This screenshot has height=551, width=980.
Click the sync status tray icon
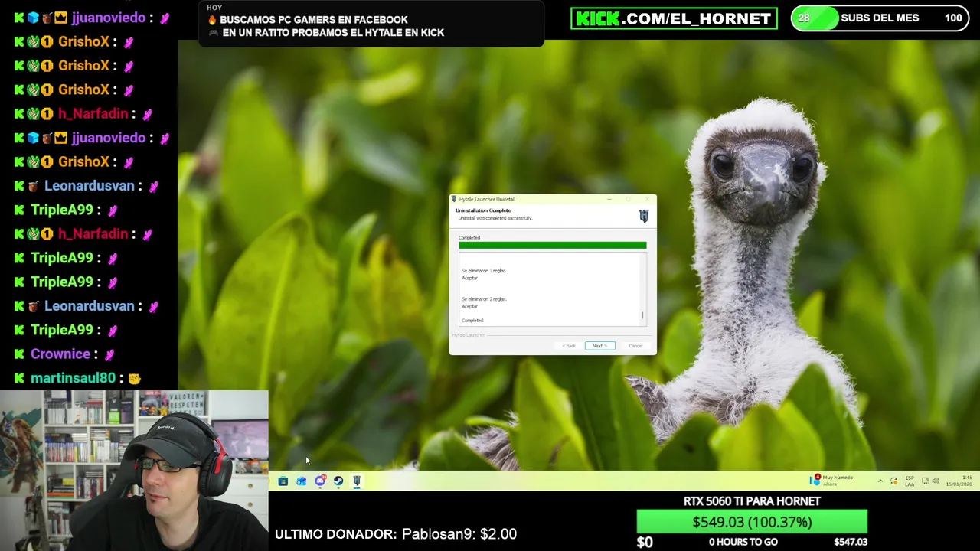893,481
